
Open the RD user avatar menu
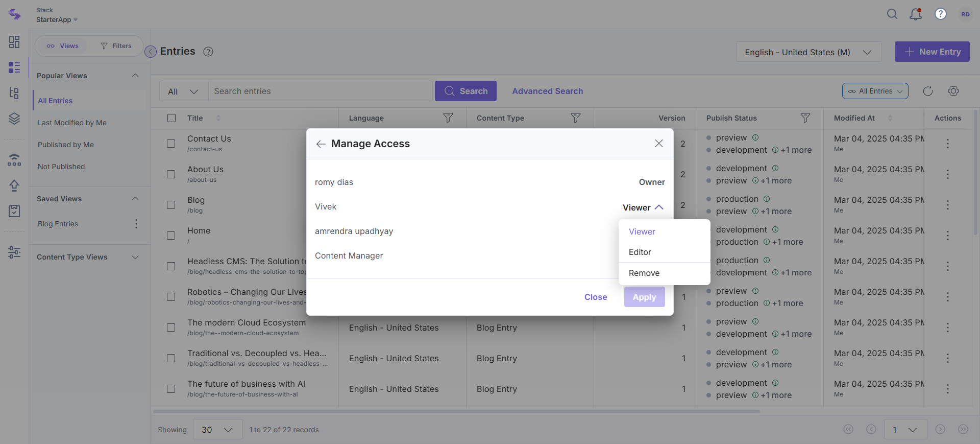coord(965,14)
